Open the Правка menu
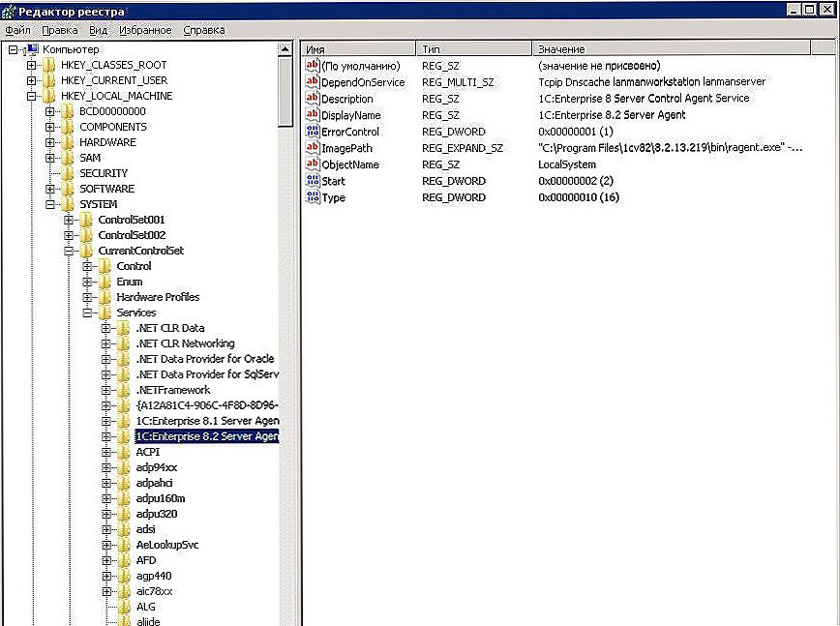The image size is (840, 626). tap(59, 31)
